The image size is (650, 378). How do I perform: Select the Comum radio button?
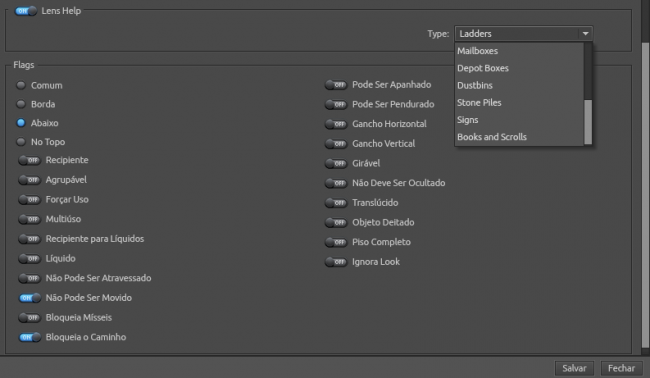pyautogui.click(x=21, y=85)
